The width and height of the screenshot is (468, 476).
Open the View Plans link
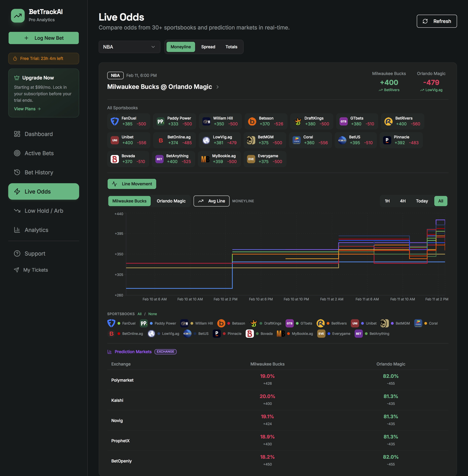click(27, 109)
